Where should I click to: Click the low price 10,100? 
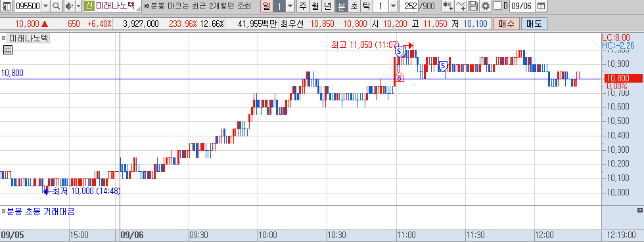475,24
